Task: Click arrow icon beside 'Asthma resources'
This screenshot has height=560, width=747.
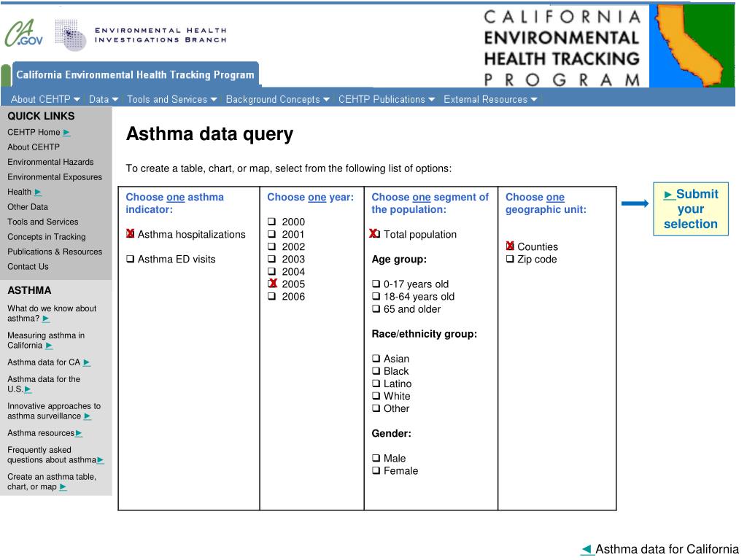Action: click(x=79, y=433)
